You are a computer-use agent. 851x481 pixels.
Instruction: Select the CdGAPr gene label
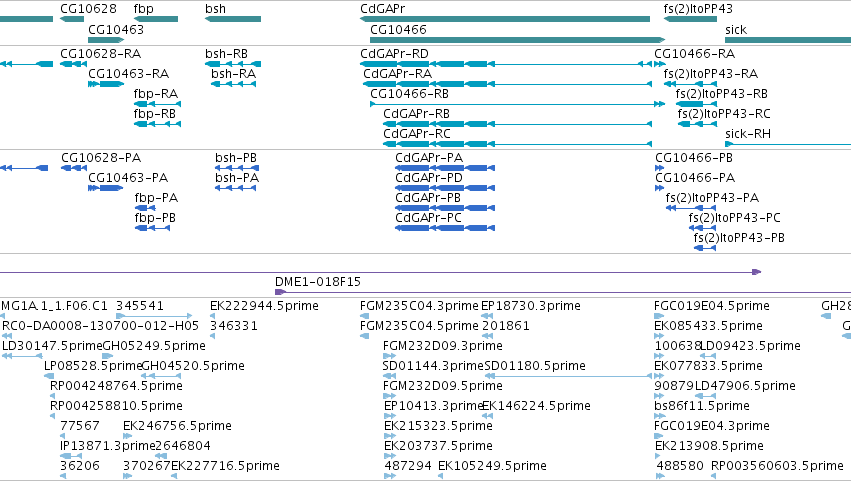382,9
